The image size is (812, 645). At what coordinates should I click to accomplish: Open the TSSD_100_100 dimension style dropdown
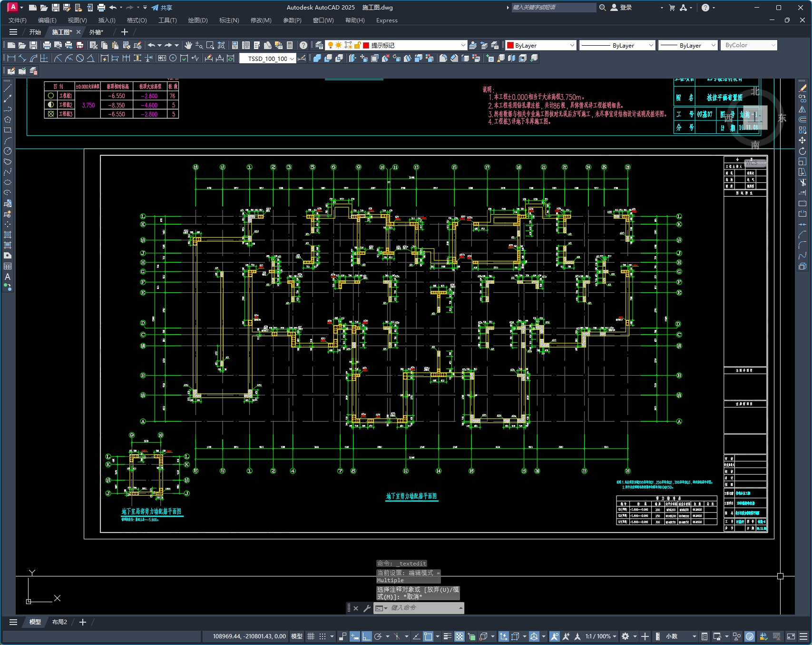[x=292, y=59]
